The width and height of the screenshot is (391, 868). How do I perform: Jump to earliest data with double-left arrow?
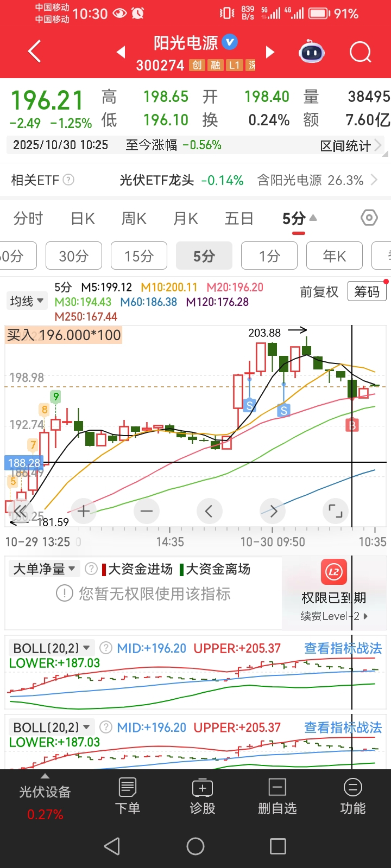[20, 511]
